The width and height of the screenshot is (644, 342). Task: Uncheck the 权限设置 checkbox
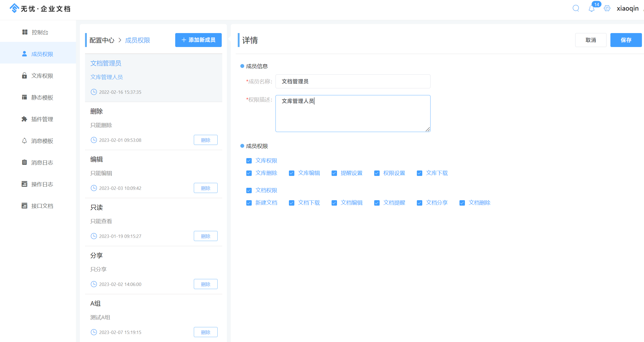click(377, 173)
